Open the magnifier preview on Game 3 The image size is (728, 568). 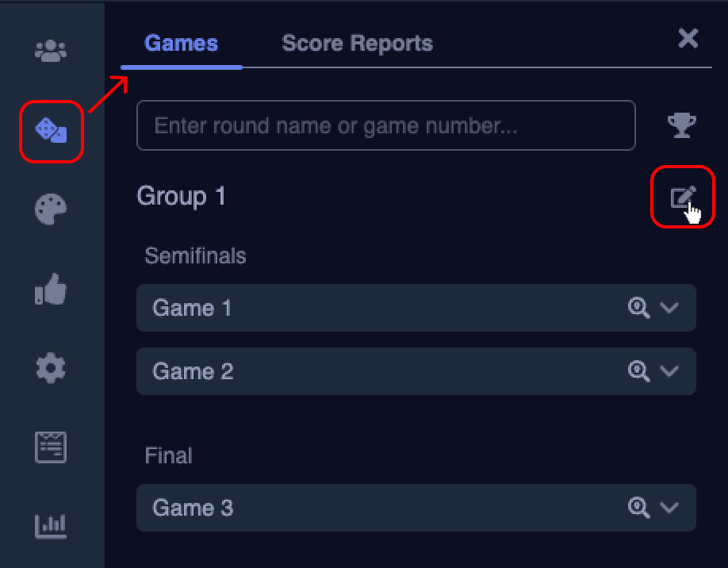pos(639,507)
